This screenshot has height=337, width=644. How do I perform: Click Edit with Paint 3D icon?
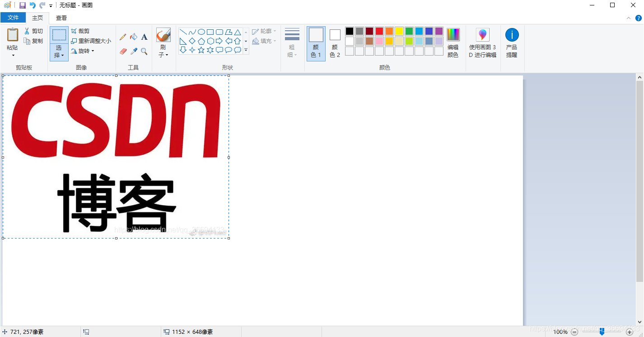pyautogui.click(x=483, y=35)
